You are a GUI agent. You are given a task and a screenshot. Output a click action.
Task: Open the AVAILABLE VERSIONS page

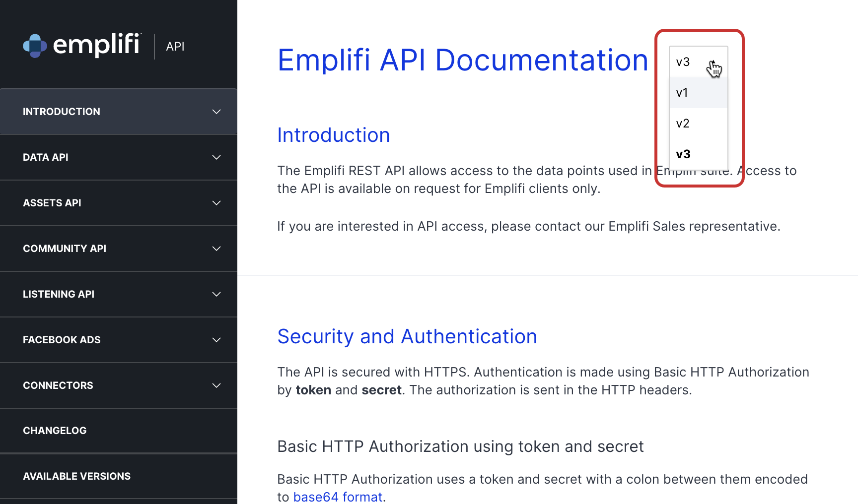pyautogui.click(x=119, y=476)
